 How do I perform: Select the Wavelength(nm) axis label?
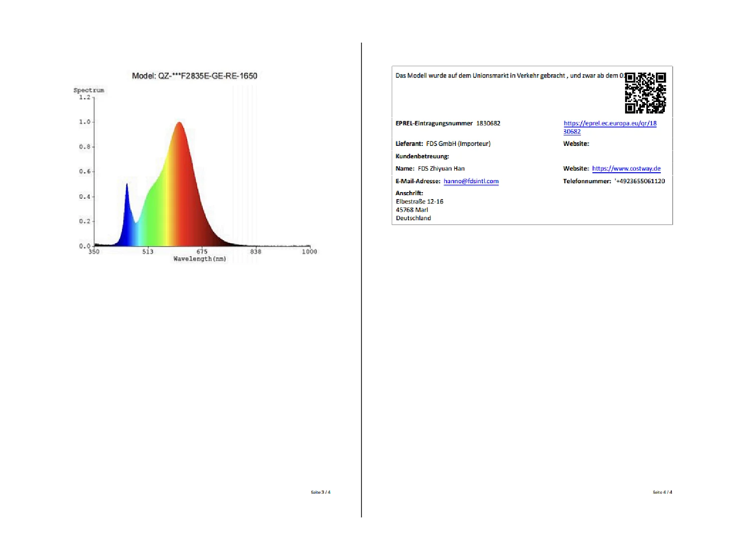coord(199,259)
